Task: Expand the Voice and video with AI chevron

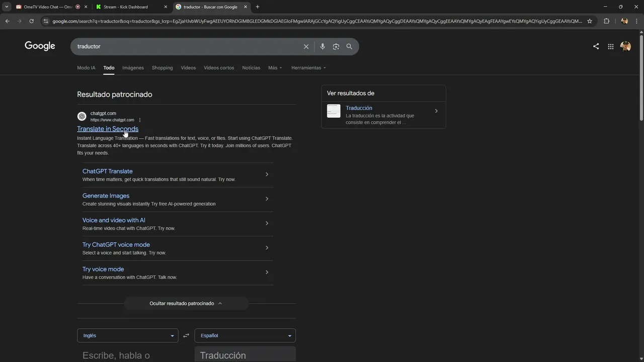Action: [x=267, y=223]
